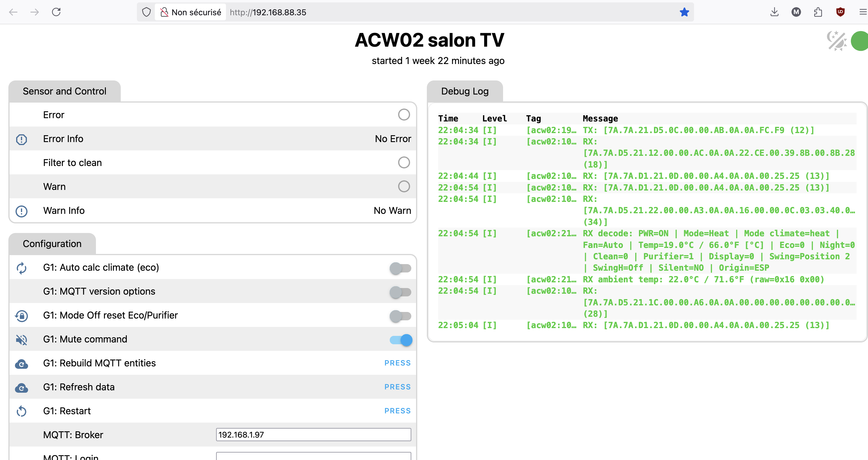Click the Mode Off reset lock icon
The height and width of the screenshot is (460, 868).
(x=22, y=316)
